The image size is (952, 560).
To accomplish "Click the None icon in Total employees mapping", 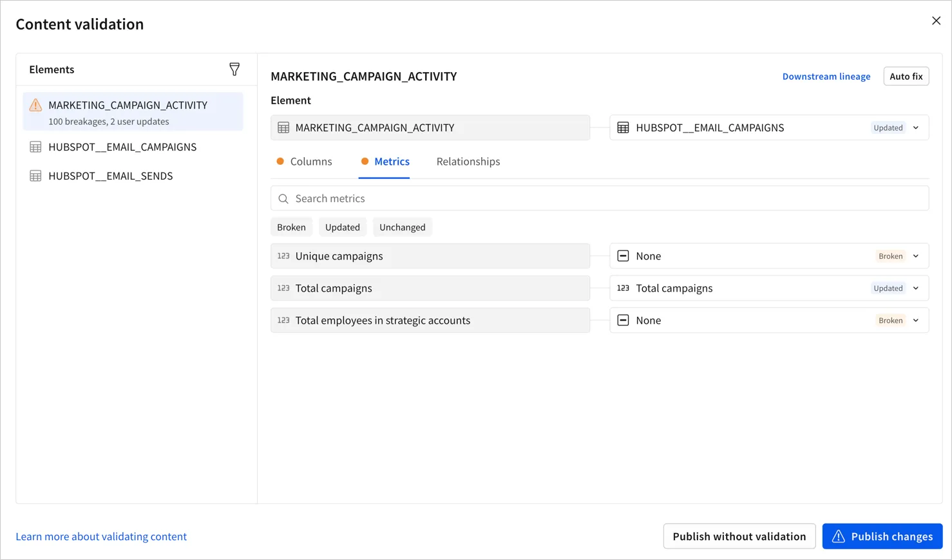I will (623, 321).
